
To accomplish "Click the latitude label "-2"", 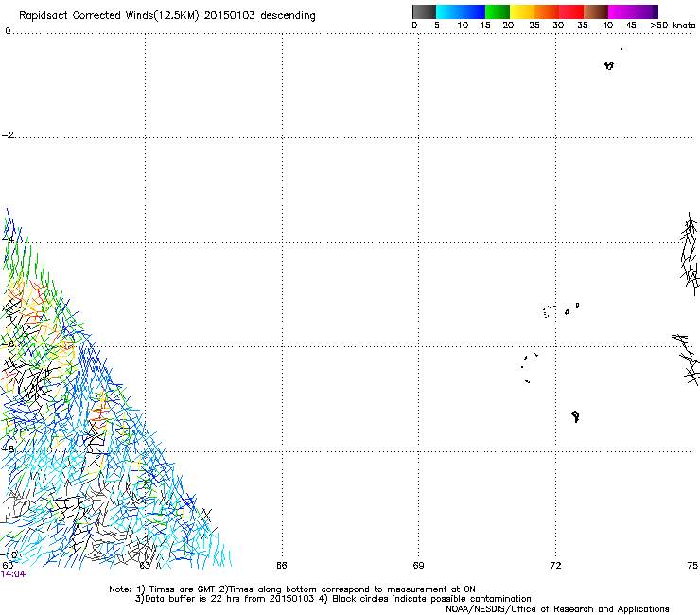I will pos(8,135).
